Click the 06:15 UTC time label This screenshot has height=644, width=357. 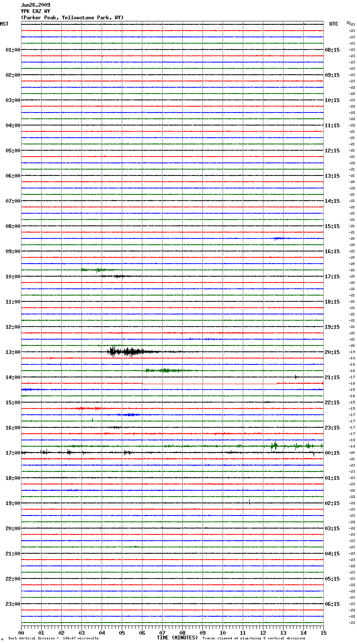tap(332, 604)
